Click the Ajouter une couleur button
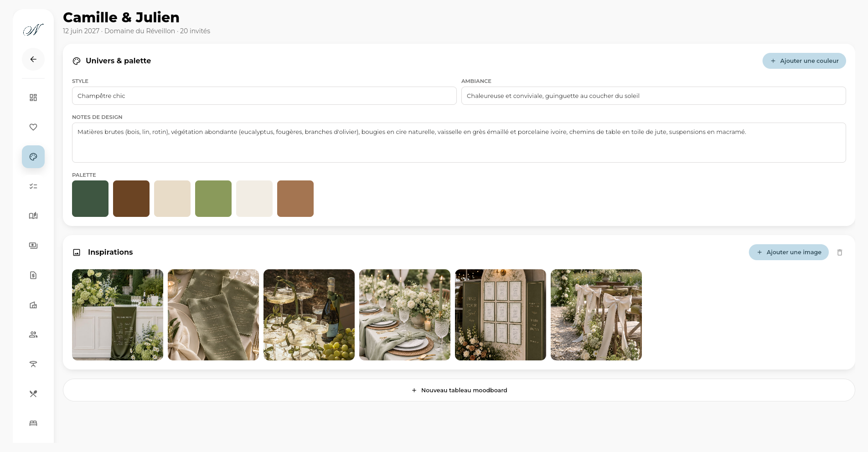 click(804, 61)
